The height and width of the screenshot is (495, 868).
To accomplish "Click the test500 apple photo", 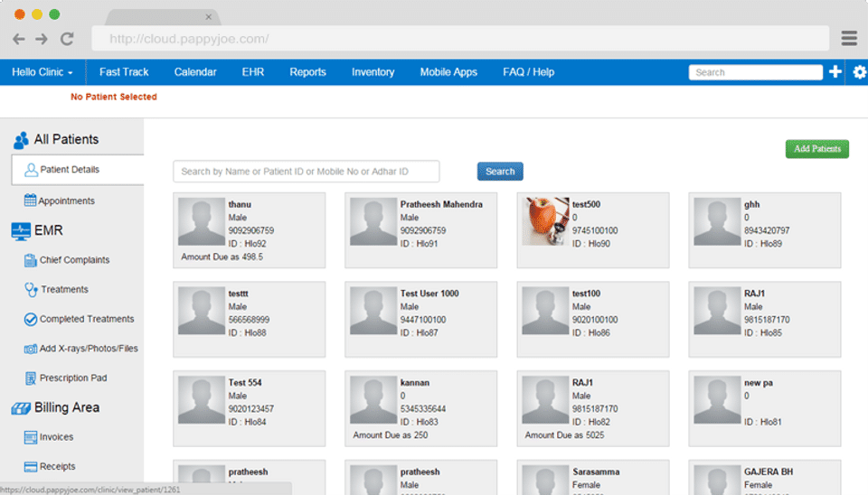I will point(545,221).
